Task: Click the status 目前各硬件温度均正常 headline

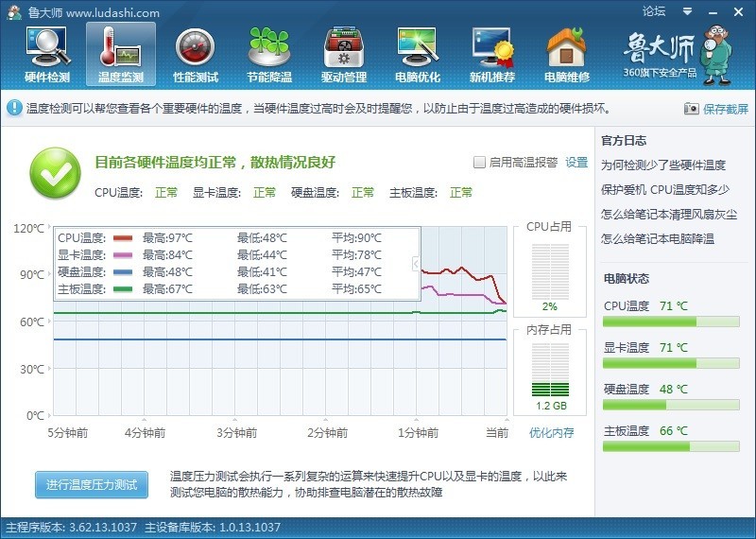Action: click(215, 162)
